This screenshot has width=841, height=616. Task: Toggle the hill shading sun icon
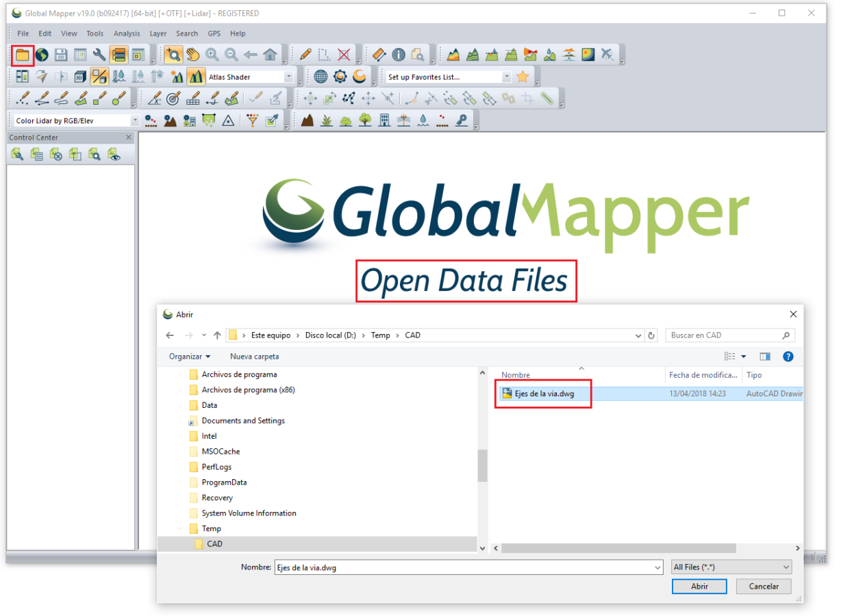(177, 76)
